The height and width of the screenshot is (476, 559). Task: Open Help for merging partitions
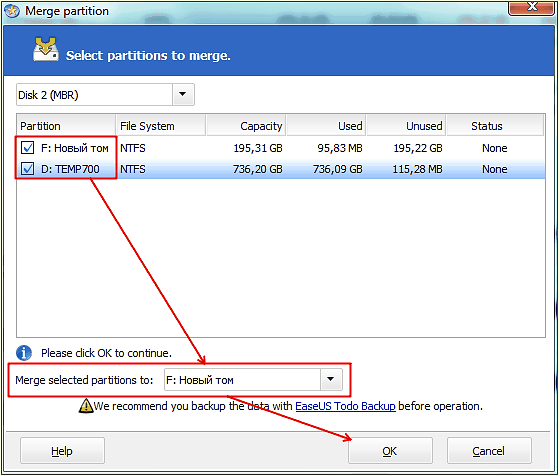62,451
